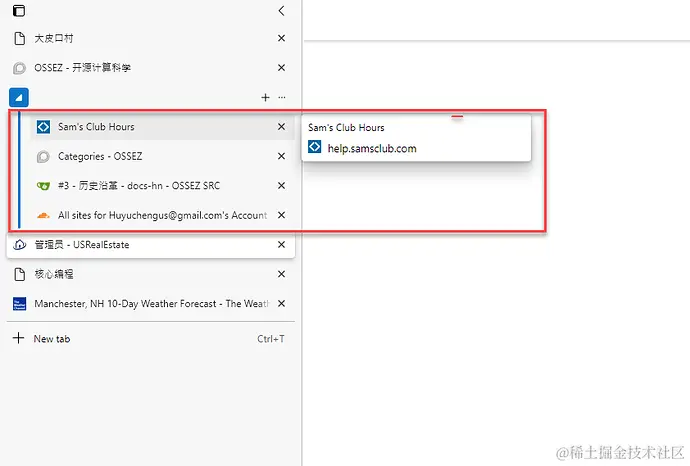Switch to OSSEZ - 开源计算科学 tab
The width and height of the screenshot is (690, 466).
tap(150, 68)
